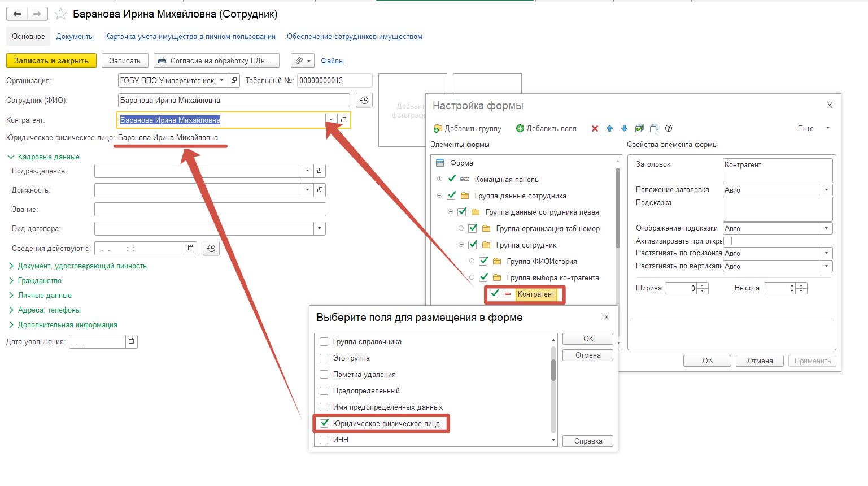Click Справка button in field dialog
This screenshot has width=868, height=486.
point(588,441)
